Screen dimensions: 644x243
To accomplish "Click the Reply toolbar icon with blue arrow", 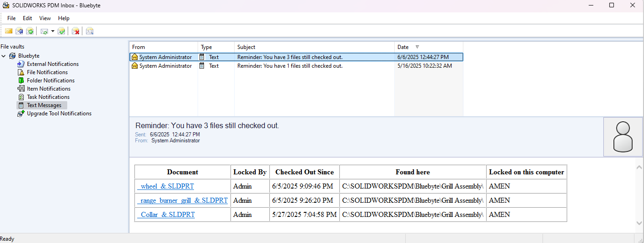I will pyautogui.click(x=19, y=31).
